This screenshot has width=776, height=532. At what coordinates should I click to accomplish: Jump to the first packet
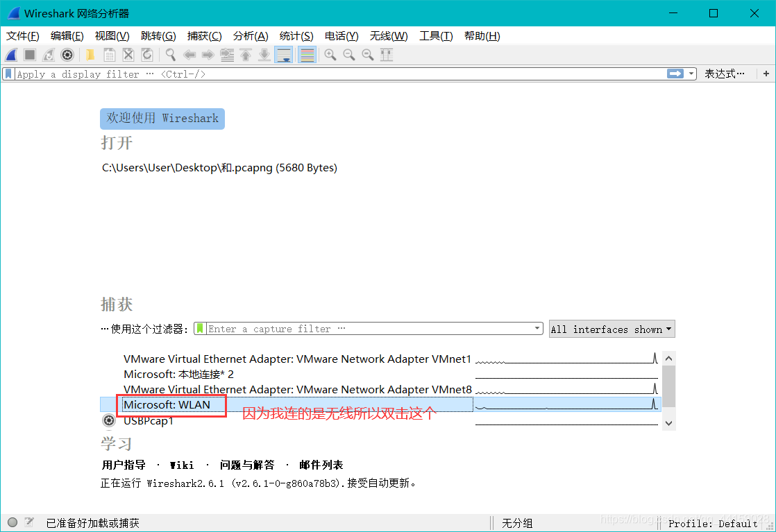click(x=246, y=55)
